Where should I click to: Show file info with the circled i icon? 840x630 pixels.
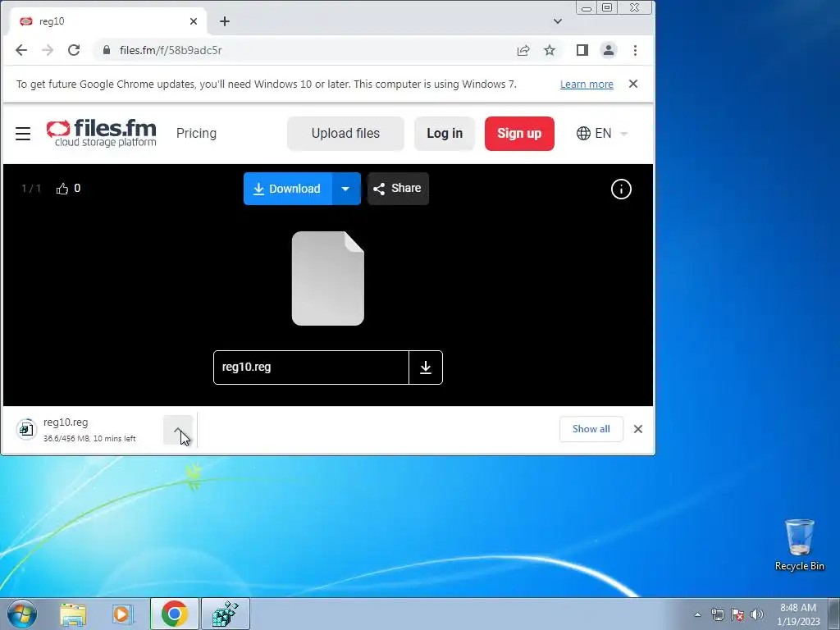tap(622, 189)
